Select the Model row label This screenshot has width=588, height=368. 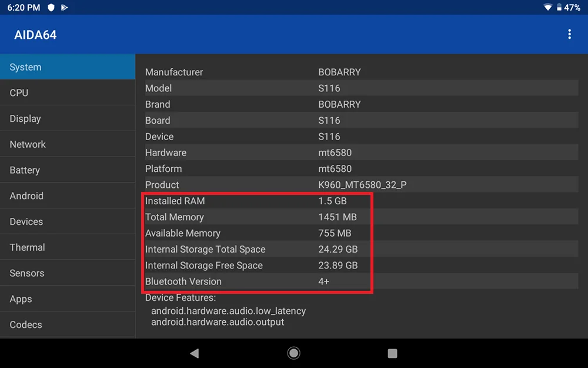tap(158, 88)
